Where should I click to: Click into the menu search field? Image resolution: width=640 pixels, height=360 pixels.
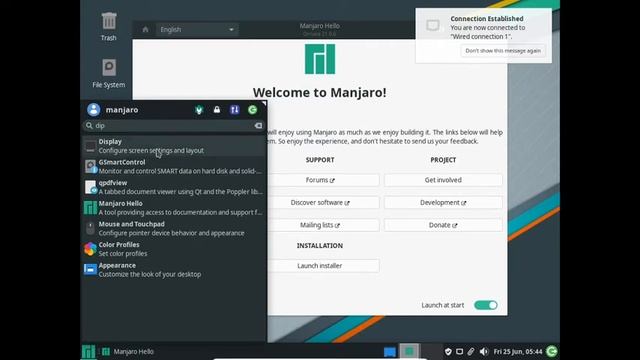pyautogui.click(x=174, y=126)
